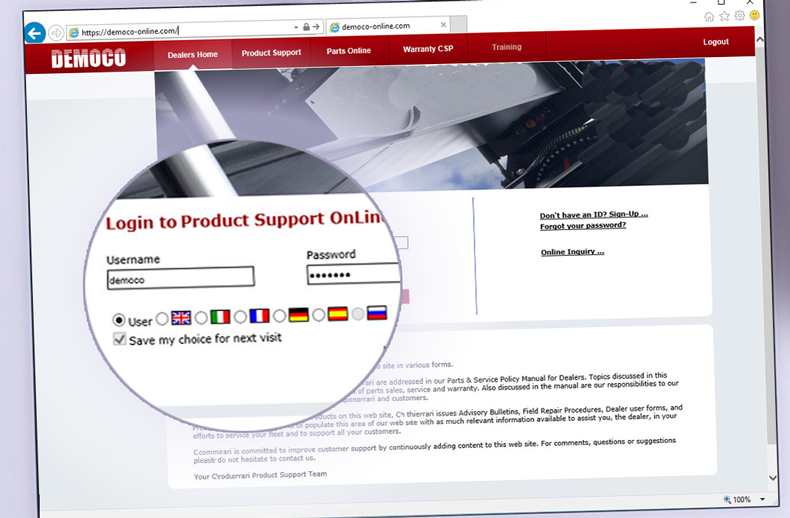Open the Product Support menu tab

click(271, 50)
